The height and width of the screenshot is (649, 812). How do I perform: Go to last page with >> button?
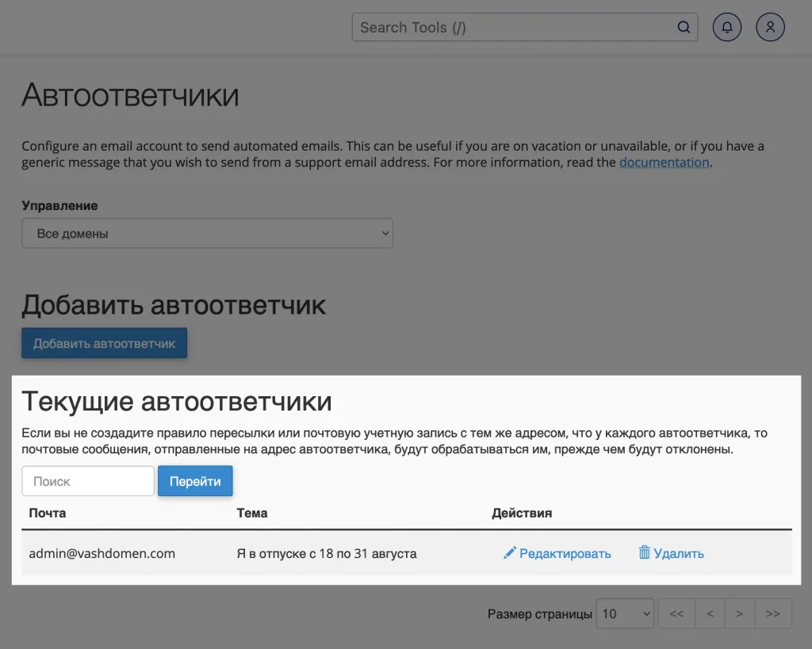tap(772, 614)
